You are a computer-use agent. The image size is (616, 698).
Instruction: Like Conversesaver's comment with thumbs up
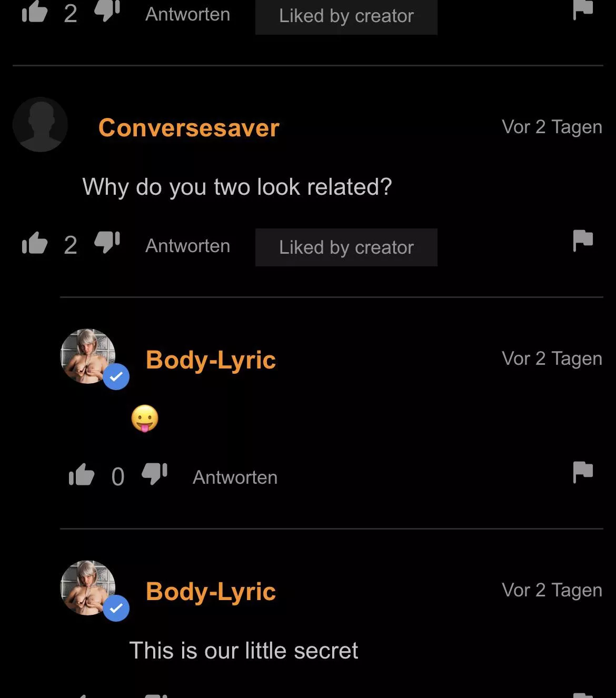click(x=35, y=244)
